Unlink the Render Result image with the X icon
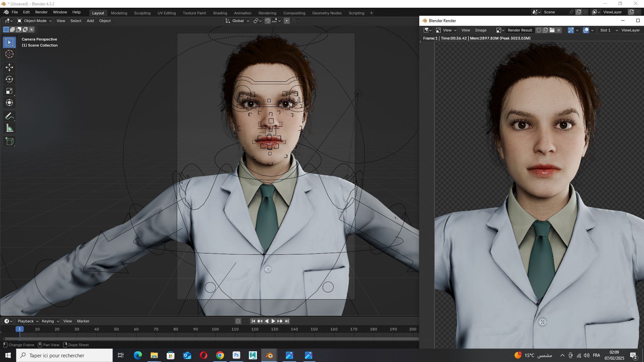644x362 pixels. click(559, 30)
